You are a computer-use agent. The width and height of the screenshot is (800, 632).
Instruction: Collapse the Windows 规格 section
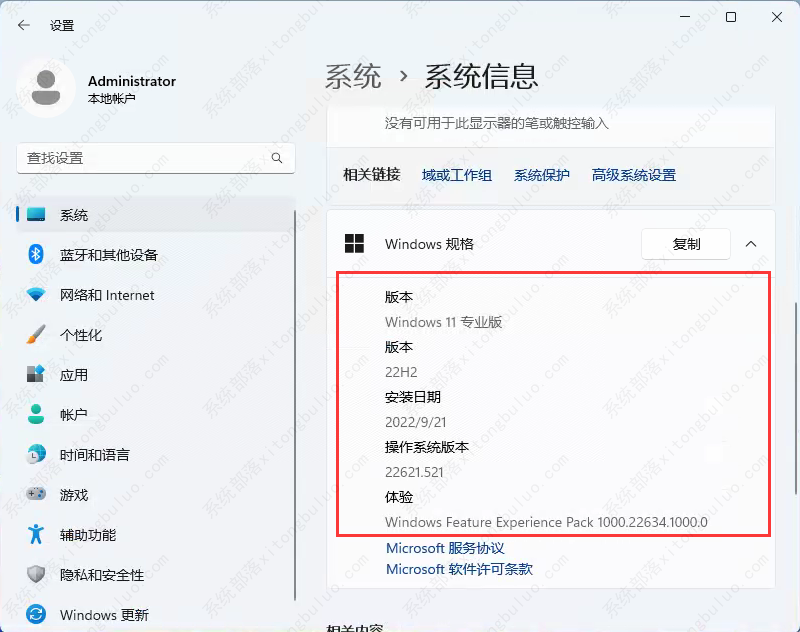click(x=755, y=243)
